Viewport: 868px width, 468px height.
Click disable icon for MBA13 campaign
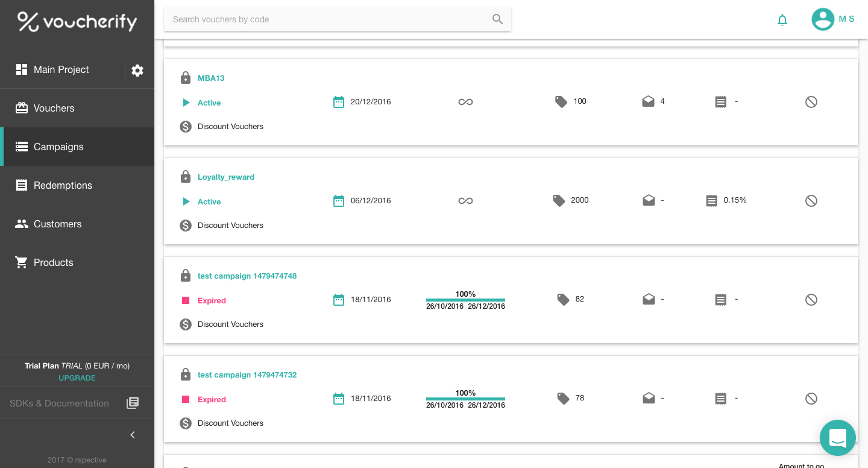click(x=811, y=102)
